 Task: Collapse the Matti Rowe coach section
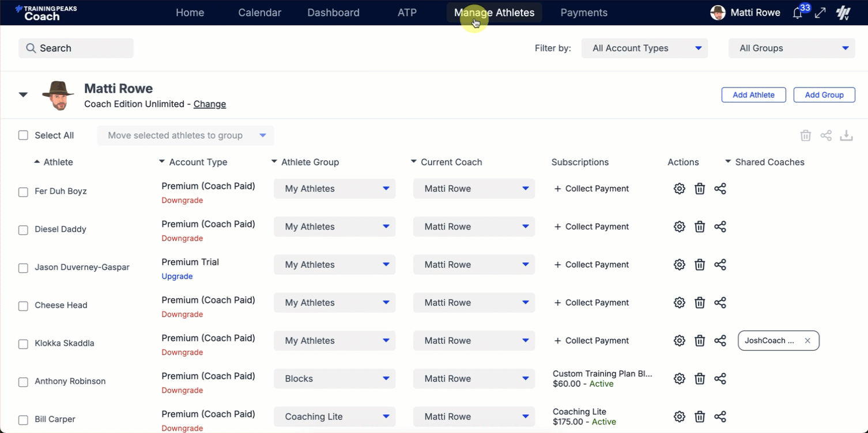pyautogui.click(x=23, y=94)
